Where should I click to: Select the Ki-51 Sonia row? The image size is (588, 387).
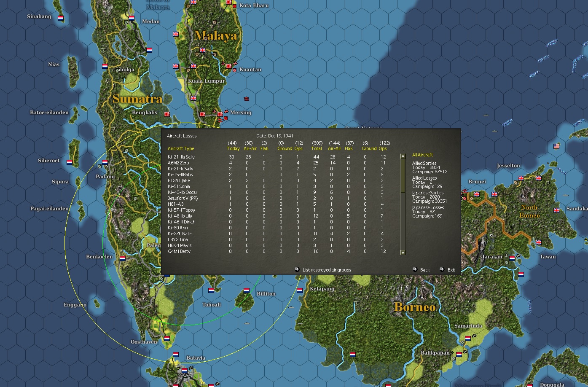tap(277, 186)
